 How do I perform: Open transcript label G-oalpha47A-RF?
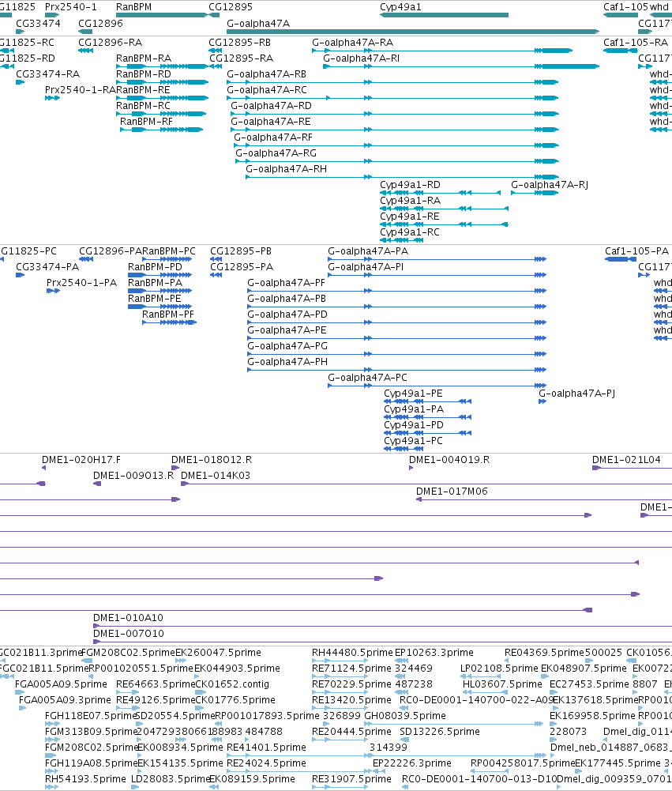pyautogui.click(x=273, y=137)
